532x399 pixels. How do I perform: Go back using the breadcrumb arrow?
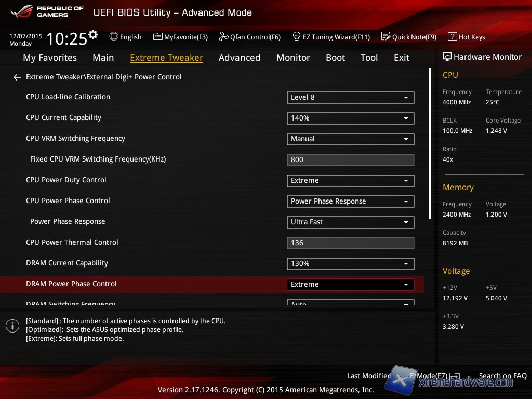(17, 77)
